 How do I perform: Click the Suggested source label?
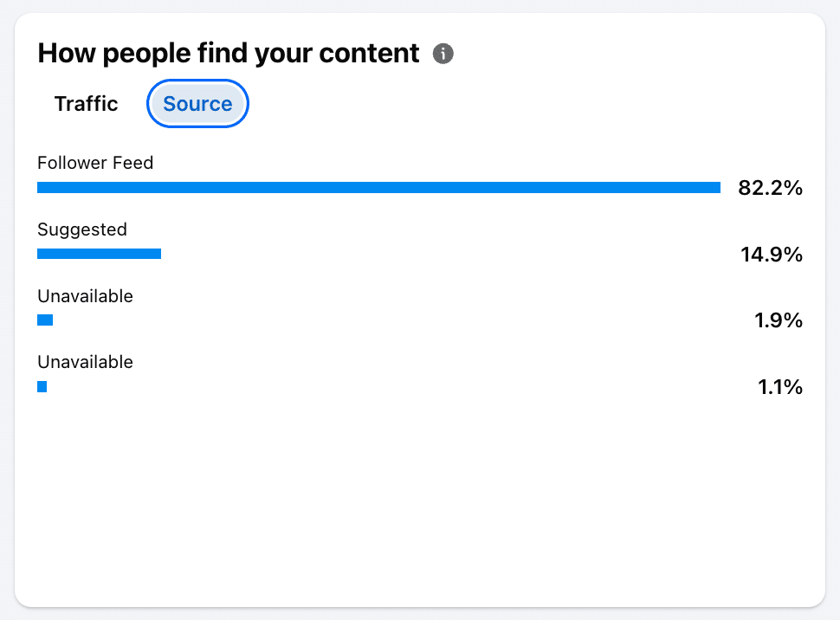click(82, 229)
